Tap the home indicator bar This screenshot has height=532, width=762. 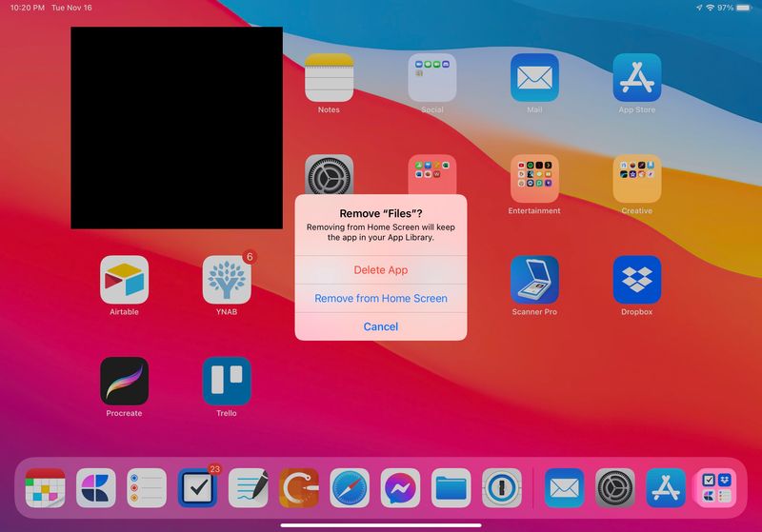pyautogui.click(x=381, y=524)
